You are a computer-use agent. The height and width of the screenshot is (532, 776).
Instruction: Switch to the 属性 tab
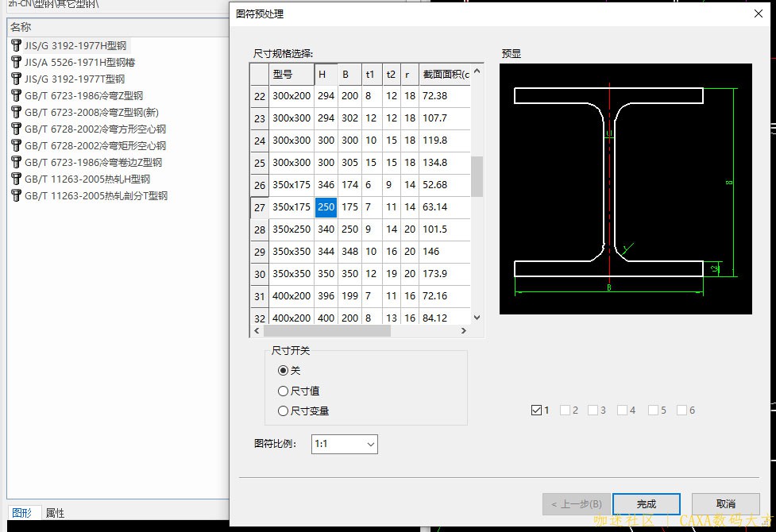point(55,513)
